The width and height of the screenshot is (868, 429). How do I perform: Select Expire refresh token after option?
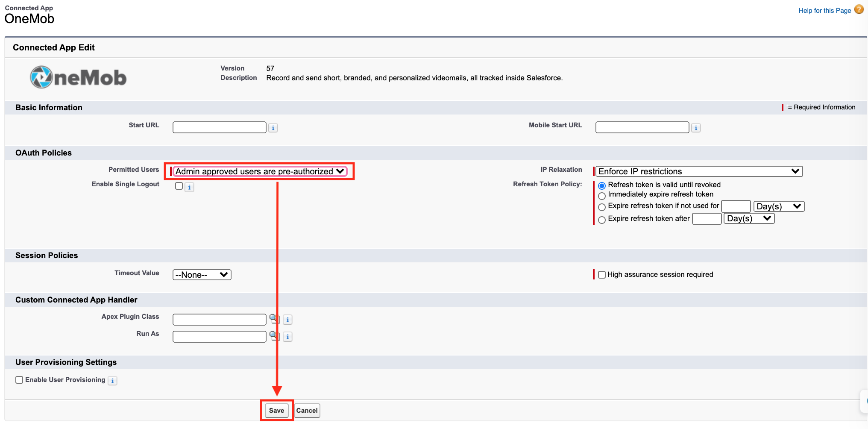[x=602, y=220]
